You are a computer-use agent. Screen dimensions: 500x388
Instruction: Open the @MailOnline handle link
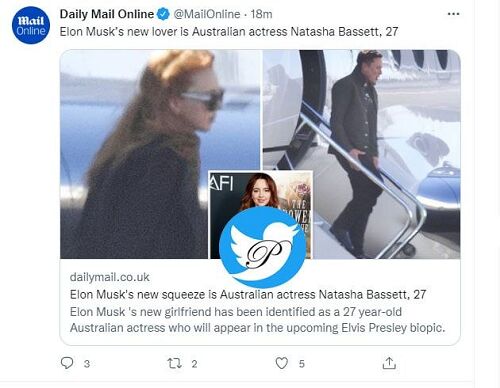[x=207, y=14]
